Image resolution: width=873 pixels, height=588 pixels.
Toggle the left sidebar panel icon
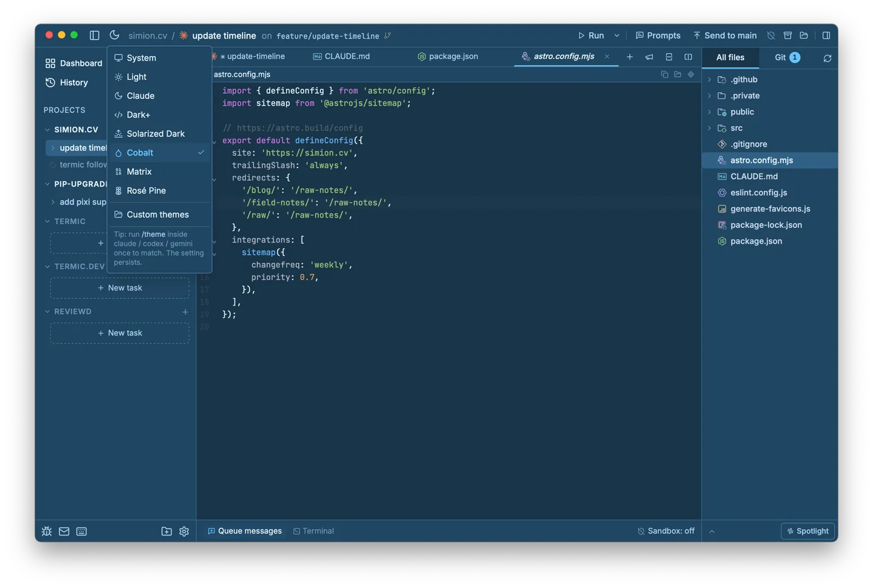94,35
